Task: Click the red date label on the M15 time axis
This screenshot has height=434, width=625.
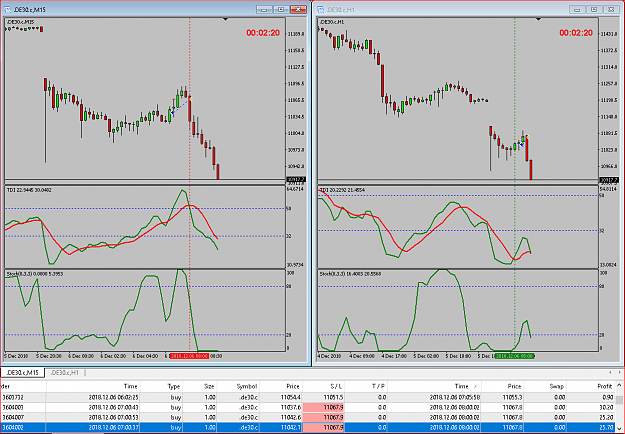Action: pyautogui.click(x=189, y=356)
